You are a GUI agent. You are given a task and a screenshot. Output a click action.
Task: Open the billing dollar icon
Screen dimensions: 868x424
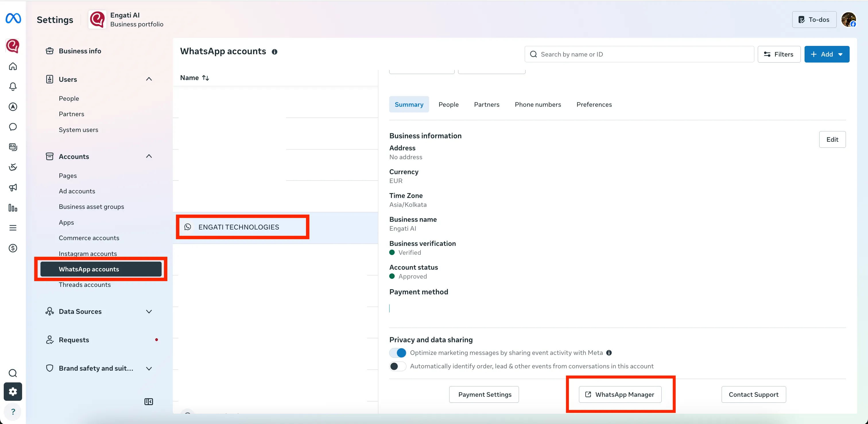pyautogui.click(x=13, y=248)
